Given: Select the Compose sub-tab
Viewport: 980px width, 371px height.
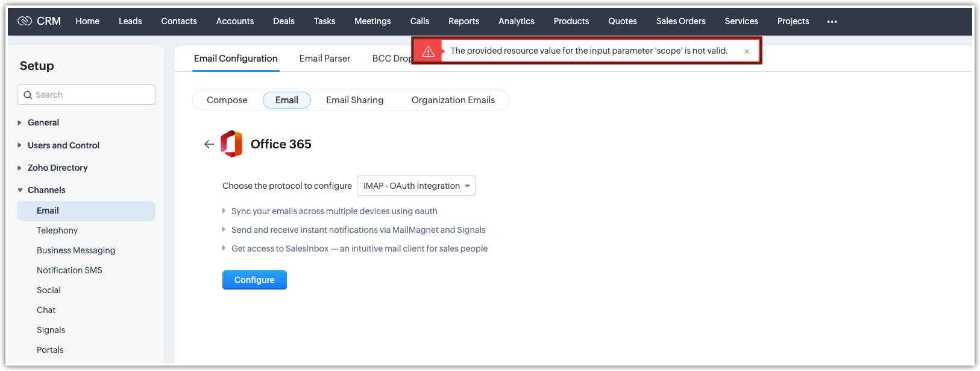Looking at the screenshot, I should (x=227, y=100).
